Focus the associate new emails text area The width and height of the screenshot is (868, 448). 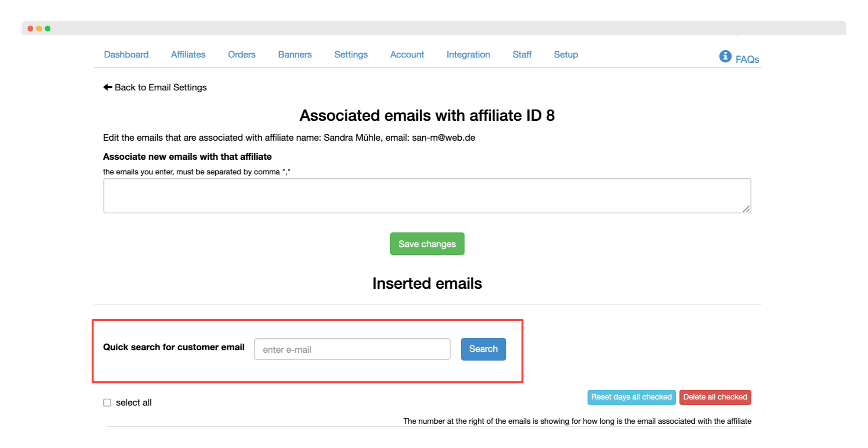[427, 196]
